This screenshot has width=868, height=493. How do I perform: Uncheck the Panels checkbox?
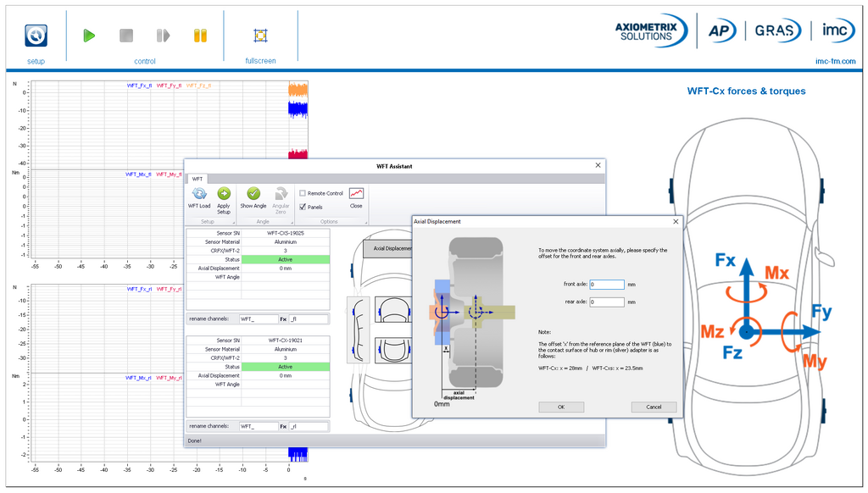click(x=303, y=207)
